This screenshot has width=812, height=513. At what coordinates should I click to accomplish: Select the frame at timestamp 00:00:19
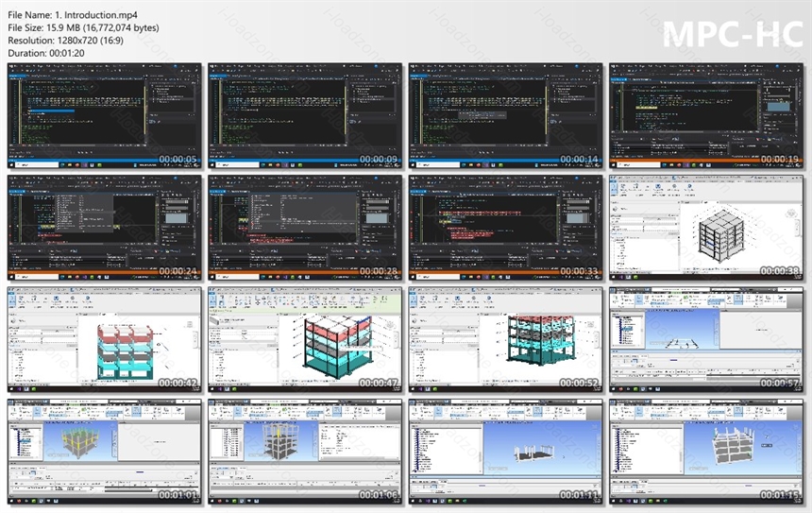tap(706, 115)
